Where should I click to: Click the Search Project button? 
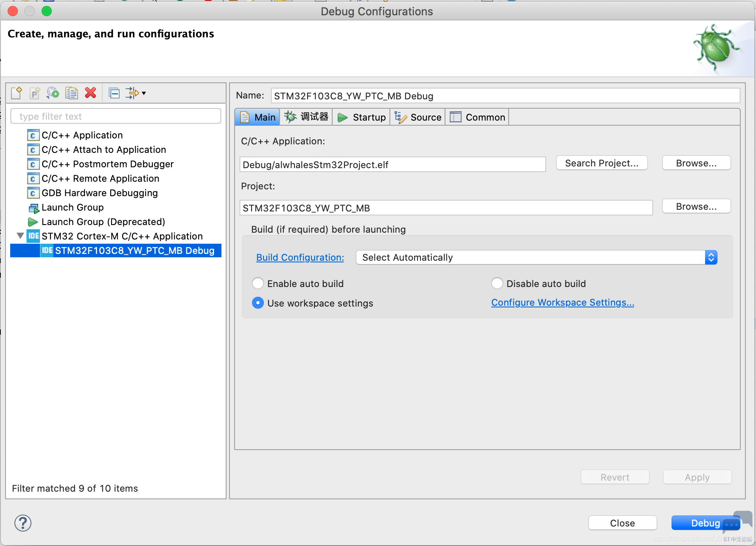coord(602,163)
